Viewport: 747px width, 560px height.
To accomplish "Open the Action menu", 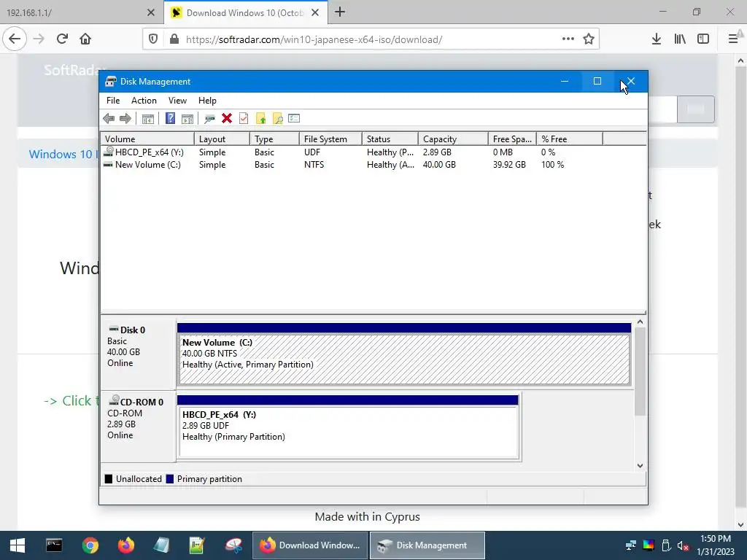I will (144, 101).
